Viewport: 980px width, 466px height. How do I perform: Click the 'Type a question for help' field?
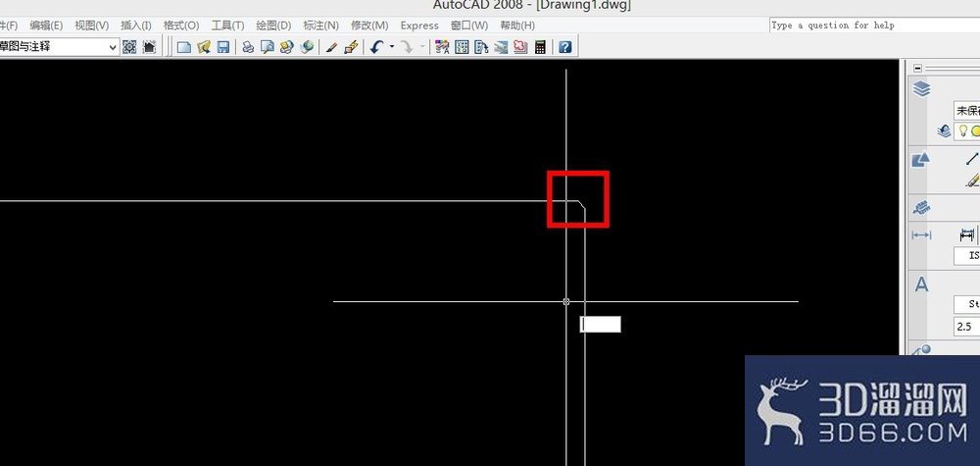pos(874,26)
